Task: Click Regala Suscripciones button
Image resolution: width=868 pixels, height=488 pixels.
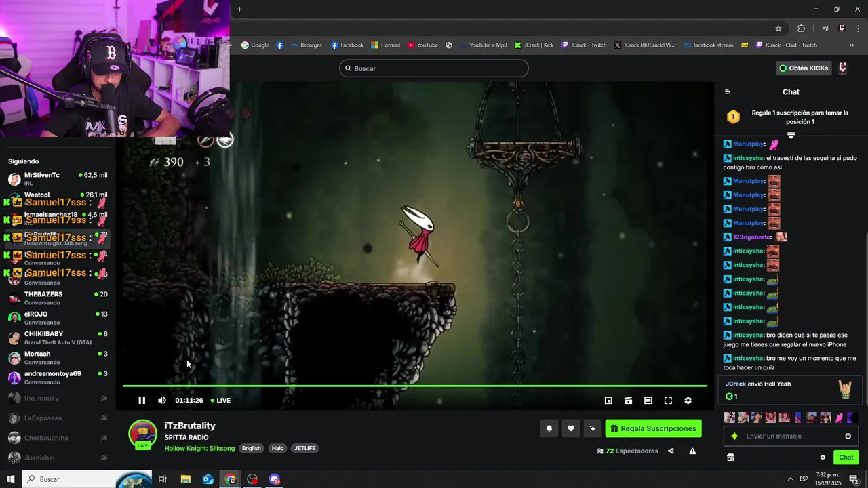Action: click(x=654, y=428)
